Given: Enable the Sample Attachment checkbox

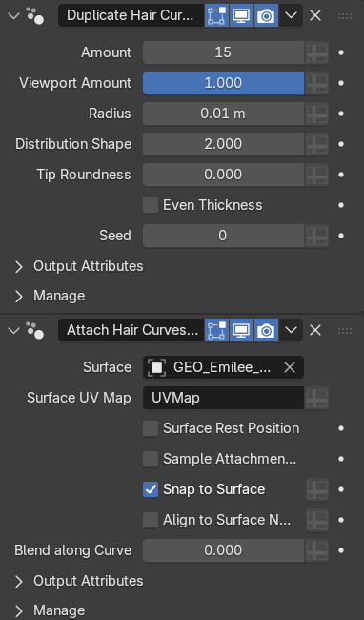Looking at the screenshot, I should (151, 459).
